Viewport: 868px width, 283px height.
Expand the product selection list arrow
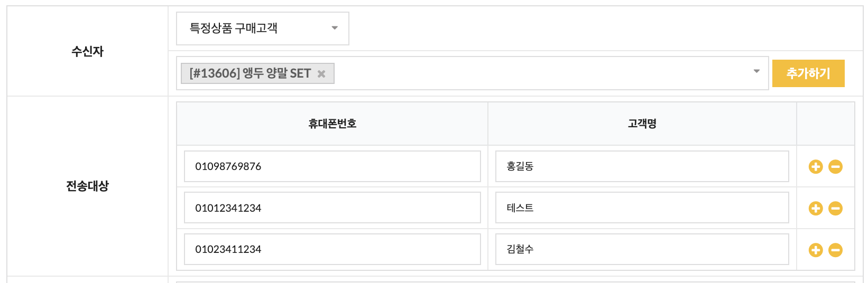pos(756,71)
